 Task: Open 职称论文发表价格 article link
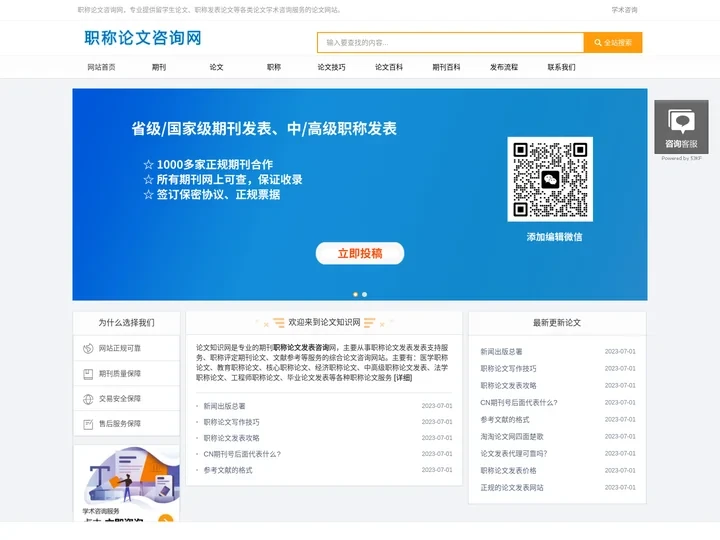(508, 471)
